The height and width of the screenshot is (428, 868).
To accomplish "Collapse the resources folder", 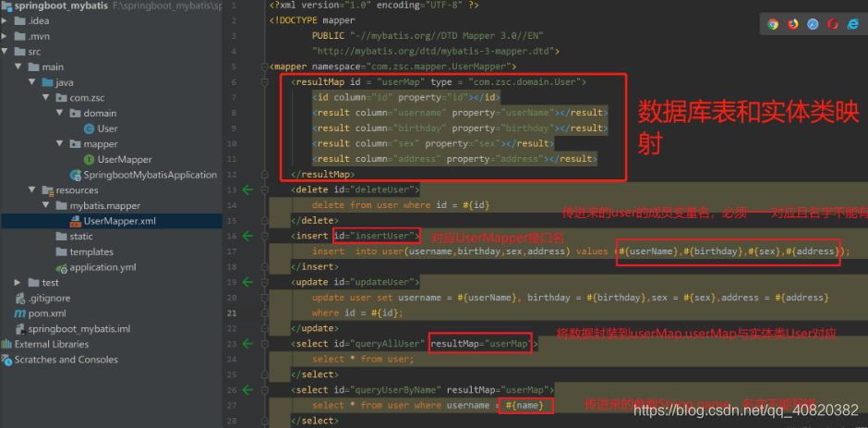I will (x=32, y=190).
